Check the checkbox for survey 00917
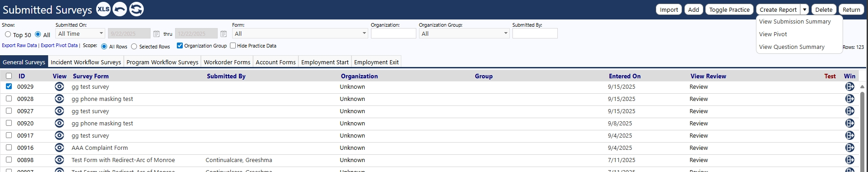The width and height of the screenshot is (868, 172). click(x=9, y=135)
